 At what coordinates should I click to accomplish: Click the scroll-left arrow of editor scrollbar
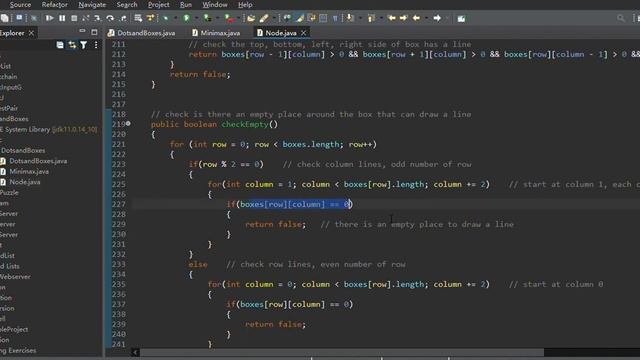pyautogui.click(x=135, y=352)
